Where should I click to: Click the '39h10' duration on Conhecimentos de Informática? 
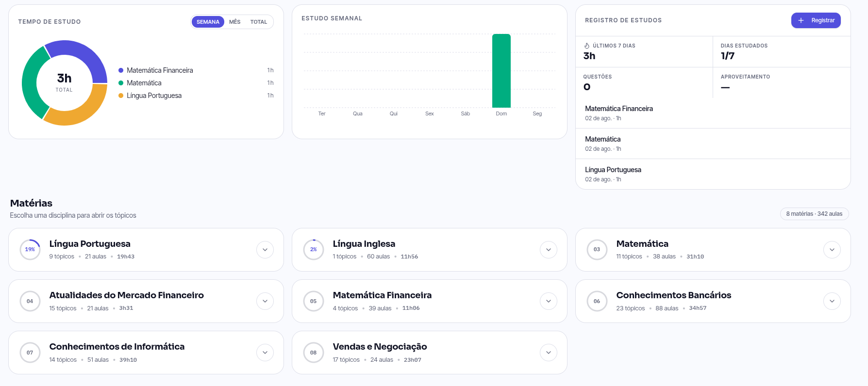point(128,360)
